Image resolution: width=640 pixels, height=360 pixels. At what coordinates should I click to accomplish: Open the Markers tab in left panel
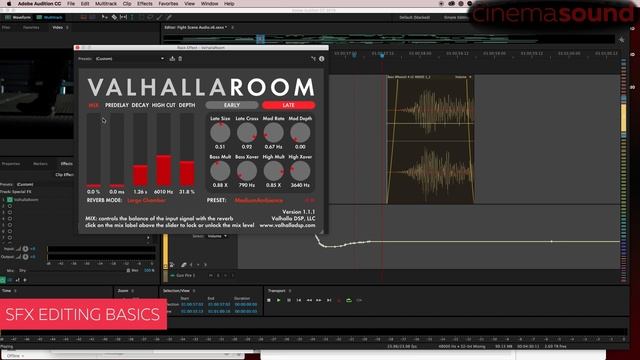pos(40,164)
